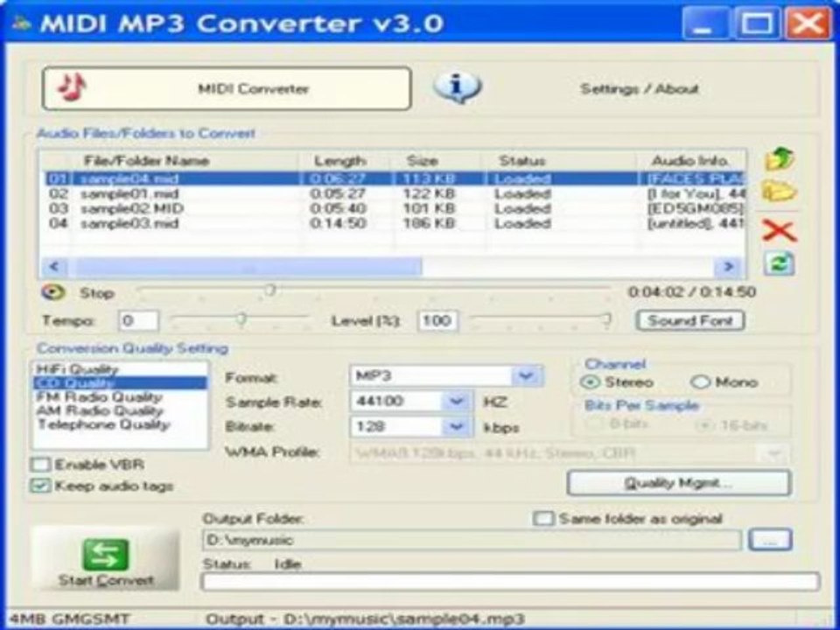Sort by File/Folder Name column header
The width and height of the screenshot is (840, 630).
(x=184, y=161)
